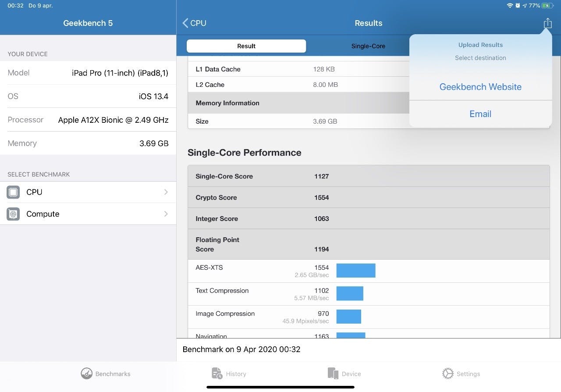Open the Benchmarks tab gauge icon

coord(87,374)
